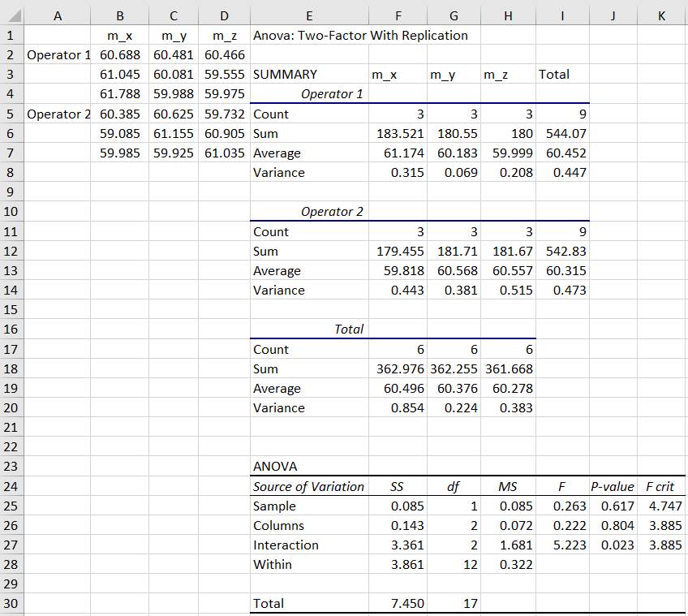Click the 'Total' column header in row 3
Screen dimensions: 688x616
[x=554, y=74]
